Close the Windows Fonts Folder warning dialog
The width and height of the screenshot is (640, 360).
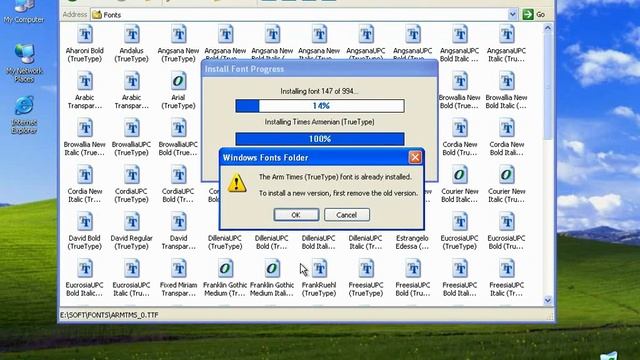415,158
